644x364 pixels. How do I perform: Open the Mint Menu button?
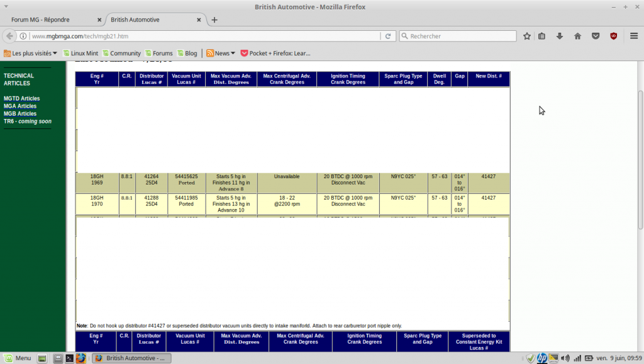point(18,358)
